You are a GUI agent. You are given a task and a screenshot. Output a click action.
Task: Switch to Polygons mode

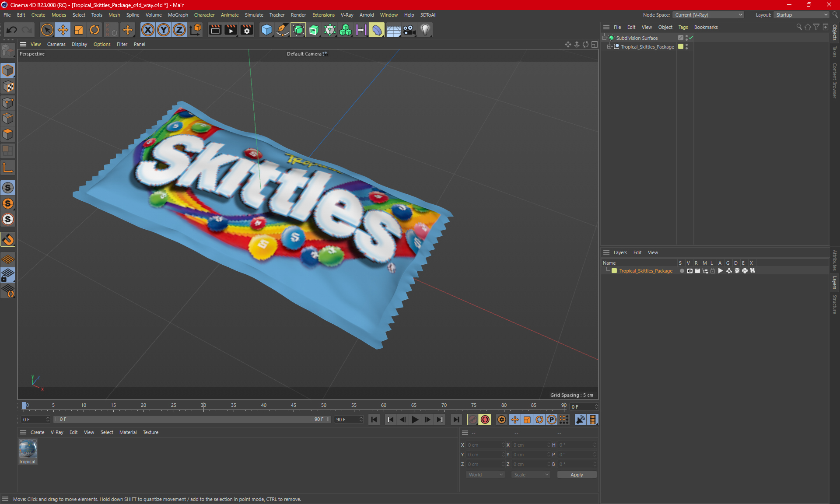pyautogui.click(x=8, y=134)
